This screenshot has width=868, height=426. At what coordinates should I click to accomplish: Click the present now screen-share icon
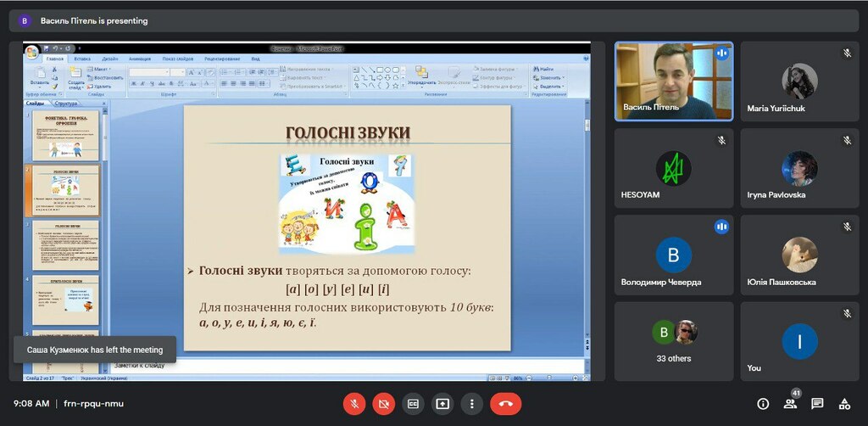tap(442, 404)
